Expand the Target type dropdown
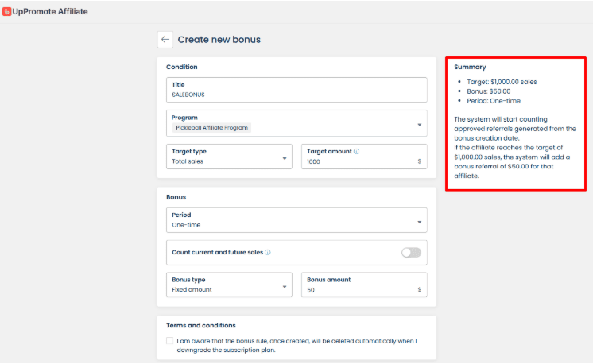This screenshot has height=364, width=593. tap(285, 158)
